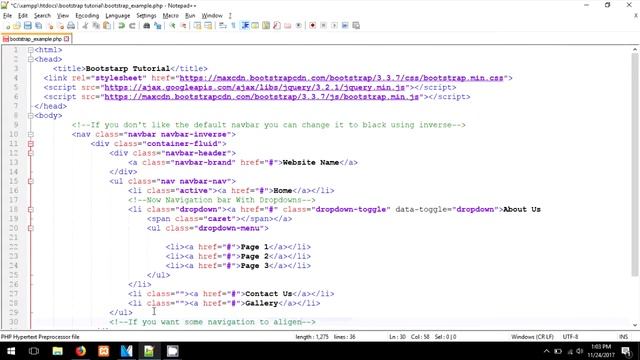Zoom in using the toolbar icon
Screen dimensions: 640x360
click(x=172, y=26)
